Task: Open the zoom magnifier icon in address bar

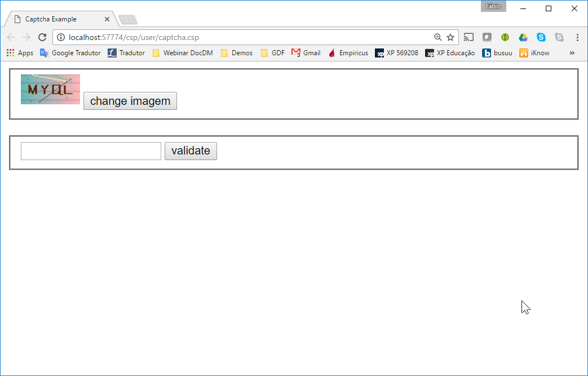Action: pyautogui.click(x=438, y=37)
